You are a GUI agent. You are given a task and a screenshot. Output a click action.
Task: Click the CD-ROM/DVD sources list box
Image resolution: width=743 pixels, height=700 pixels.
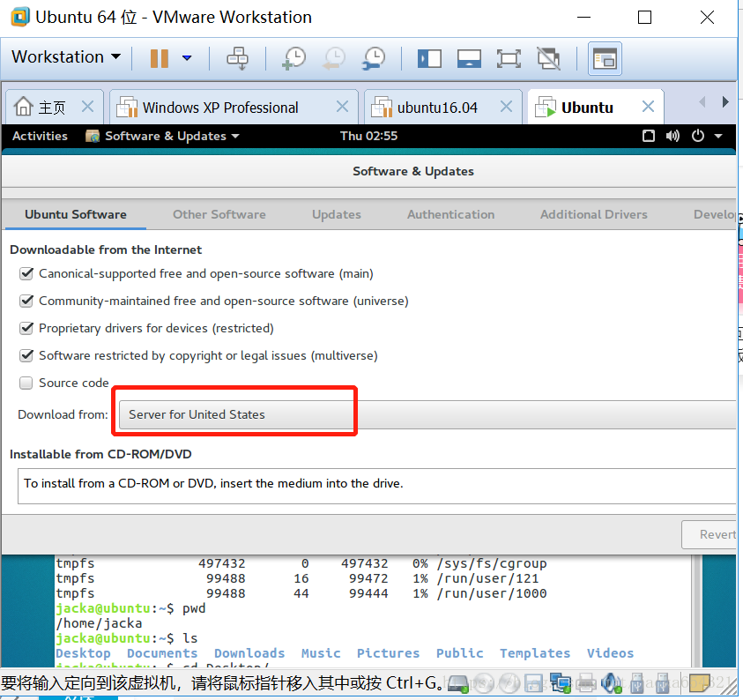(x=376, y=487)
